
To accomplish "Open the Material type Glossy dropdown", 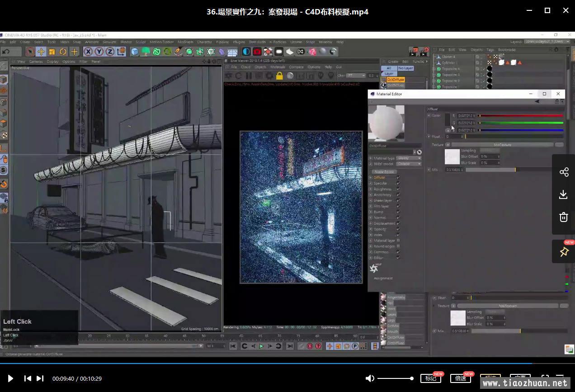I will (x=409, y=158).
